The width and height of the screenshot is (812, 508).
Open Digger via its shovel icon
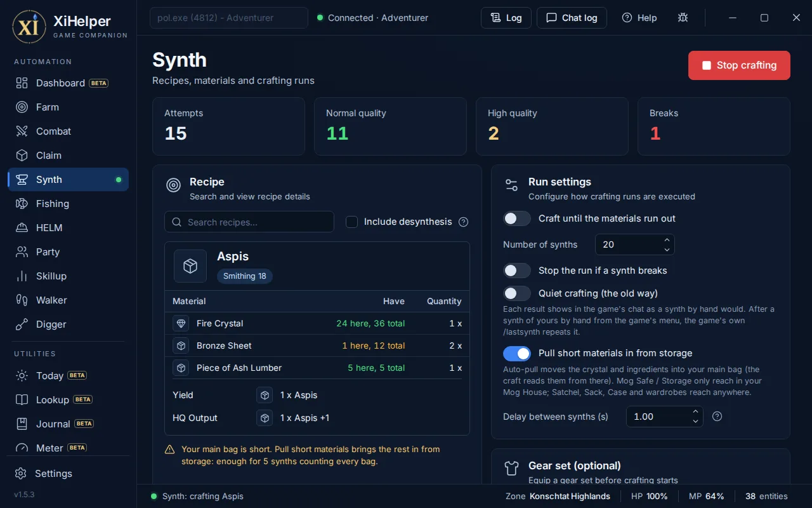coord(22,324)
